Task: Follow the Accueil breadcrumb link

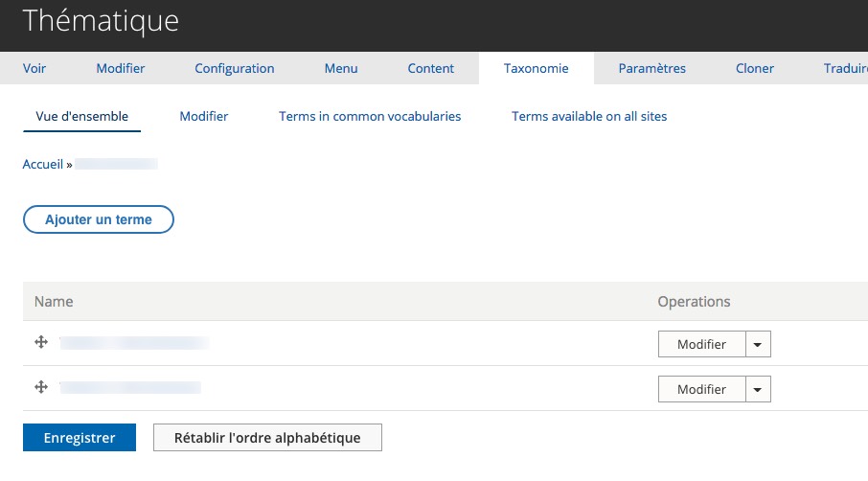Action: (x=42, y=165)
